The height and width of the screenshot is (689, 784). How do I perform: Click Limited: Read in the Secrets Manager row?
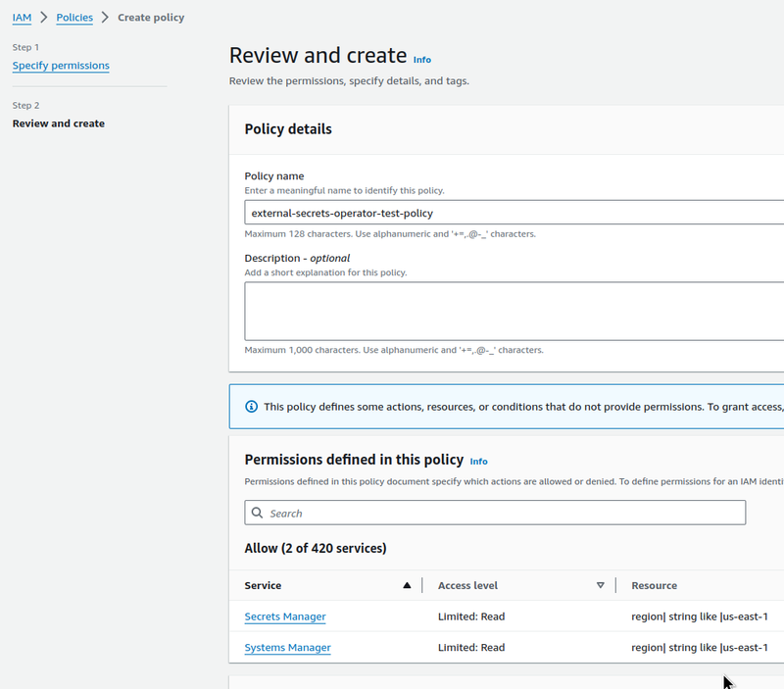[471, 616]
